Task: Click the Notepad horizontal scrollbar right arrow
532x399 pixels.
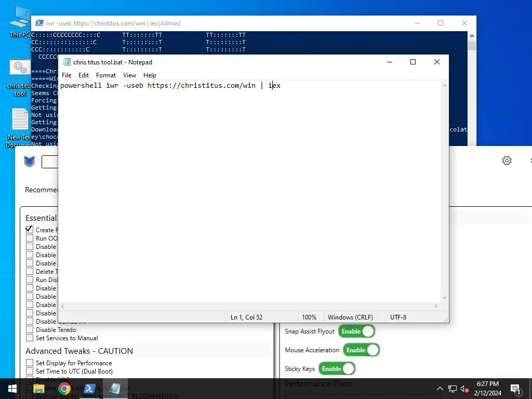Action: (x=436, y=306)
